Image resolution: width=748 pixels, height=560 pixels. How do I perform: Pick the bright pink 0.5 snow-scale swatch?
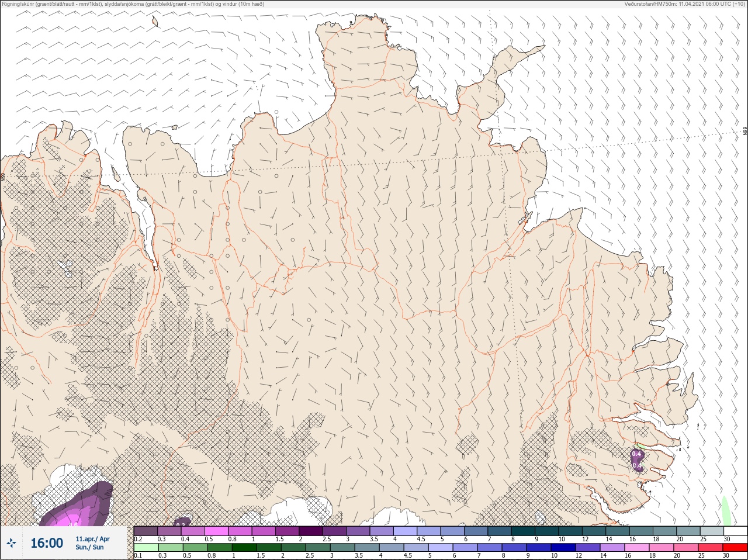click(x=216, y=531)
